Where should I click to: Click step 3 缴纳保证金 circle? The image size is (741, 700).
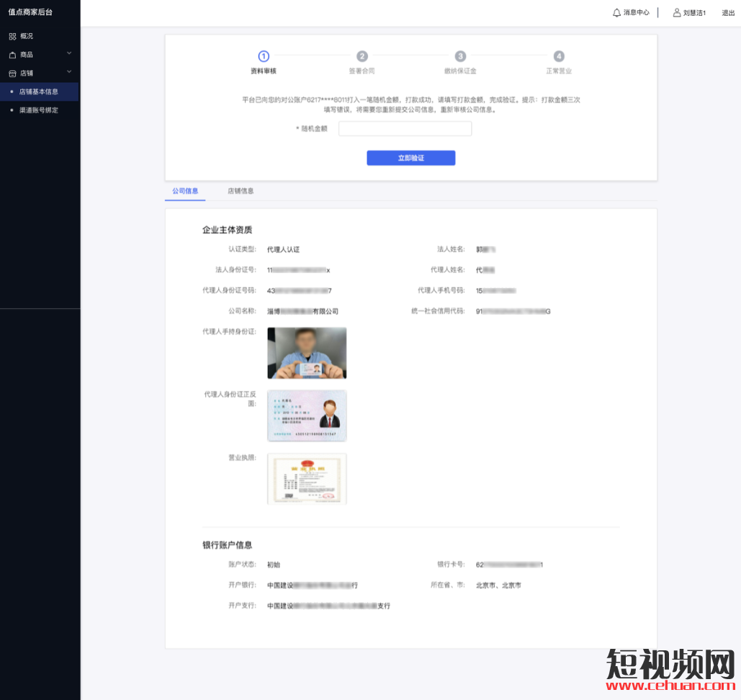point(460,56)
